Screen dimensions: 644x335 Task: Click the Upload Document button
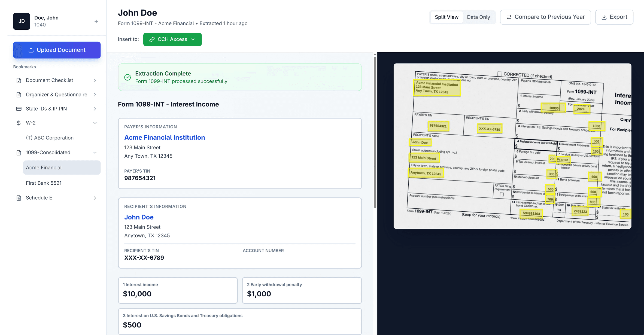(57, 50)
